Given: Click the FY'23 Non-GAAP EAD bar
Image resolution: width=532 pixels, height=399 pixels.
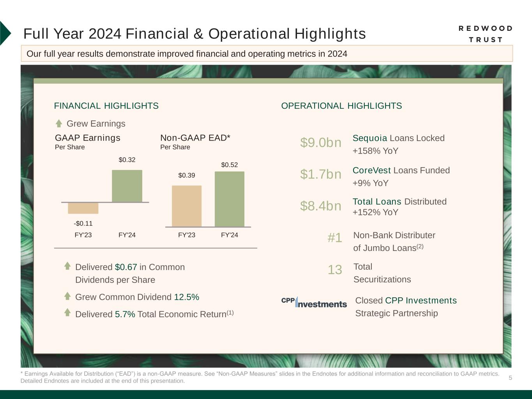Looking at the screenshot, I should pos(187,206).
